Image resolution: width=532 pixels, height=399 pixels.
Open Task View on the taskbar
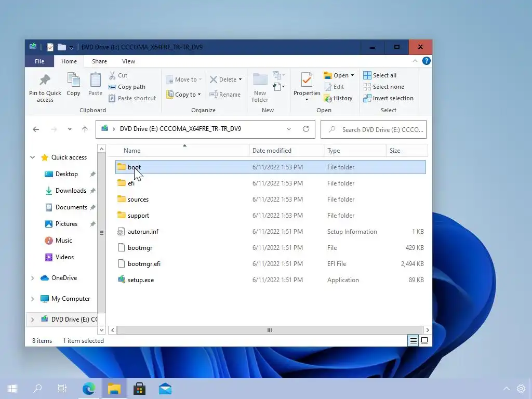click(x=62, y=389)
